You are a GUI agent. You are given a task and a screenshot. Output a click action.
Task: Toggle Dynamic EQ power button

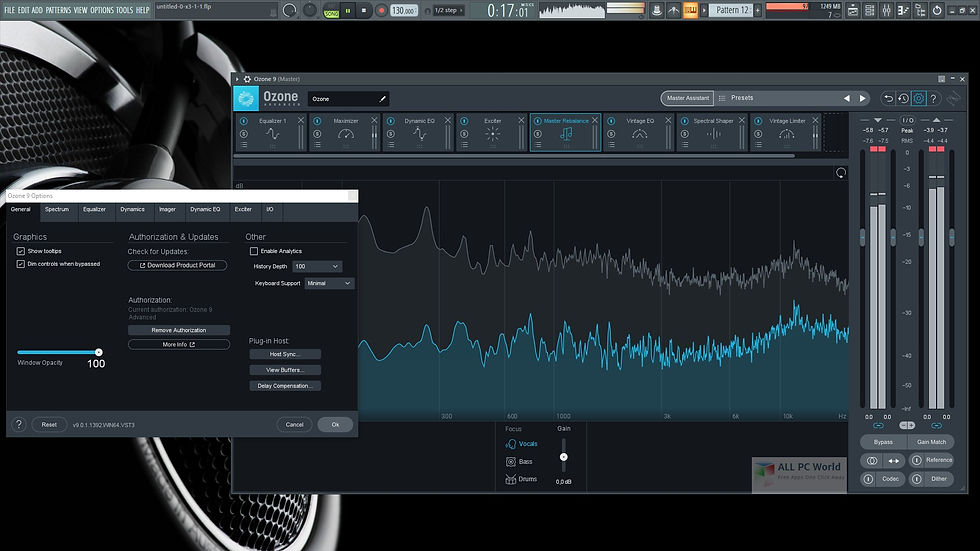[391, 121]
